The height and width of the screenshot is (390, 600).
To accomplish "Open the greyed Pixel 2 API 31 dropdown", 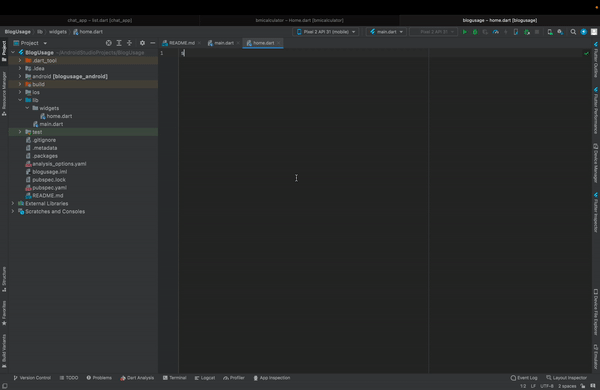I will pos(433,32).
